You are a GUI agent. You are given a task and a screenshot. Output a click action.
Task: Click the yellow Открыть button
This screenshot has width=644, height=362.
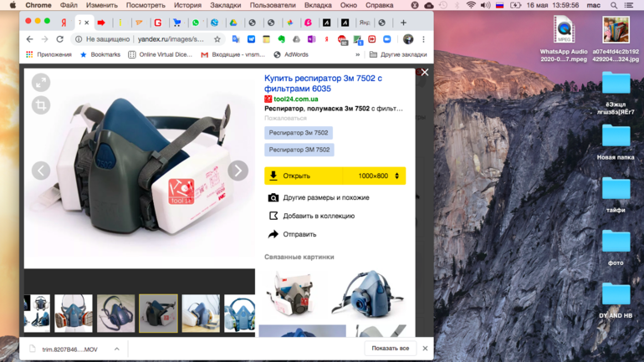coord(303,176)
